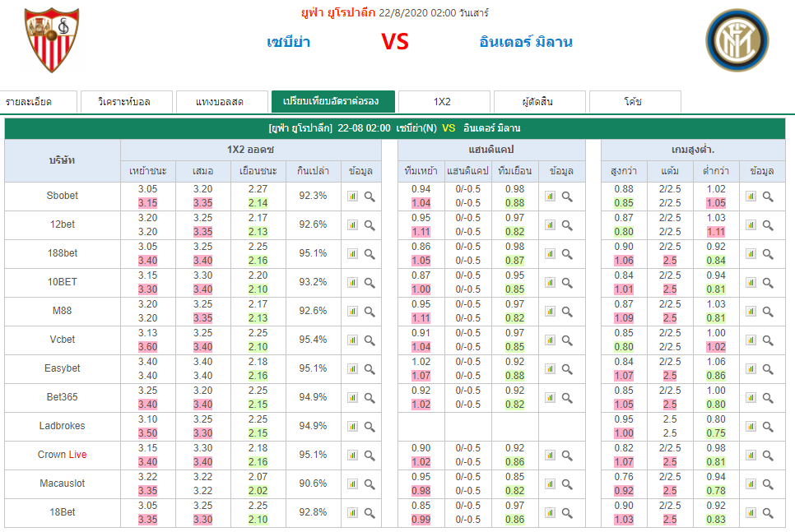Open Macauslot over/under chart icon

pos(751,485)
